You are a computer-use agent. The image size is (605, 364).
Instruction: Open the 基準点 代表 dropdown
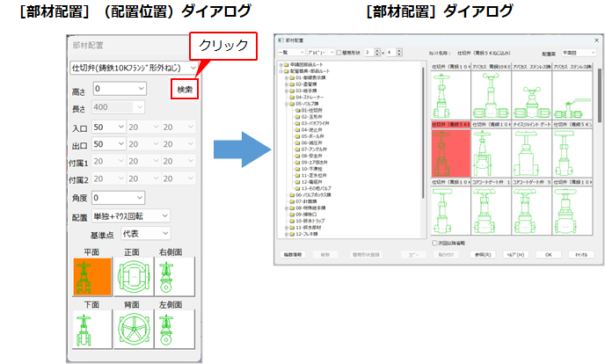pos(145,233)
